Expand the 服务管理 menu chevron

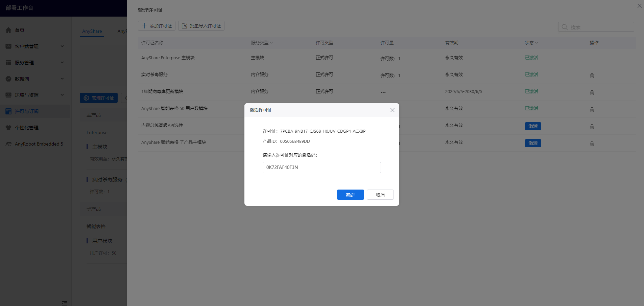(62, 63)
